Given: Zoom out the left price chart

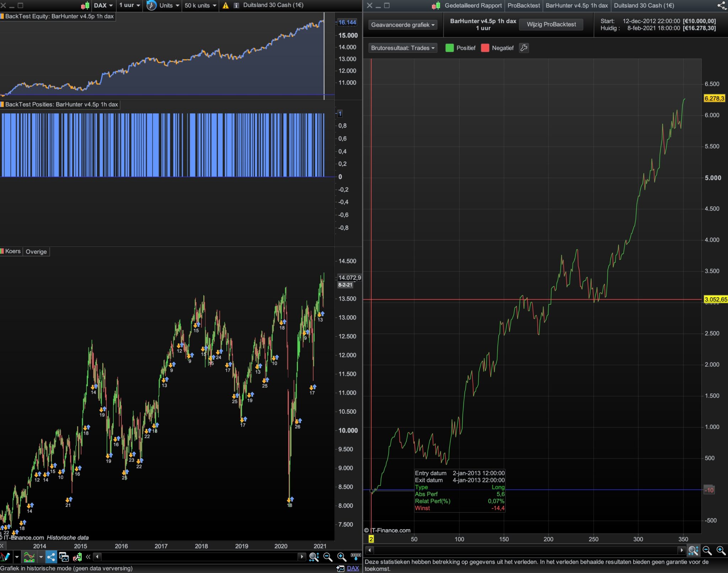Looking at the screenshot, I should pos(328,557).
